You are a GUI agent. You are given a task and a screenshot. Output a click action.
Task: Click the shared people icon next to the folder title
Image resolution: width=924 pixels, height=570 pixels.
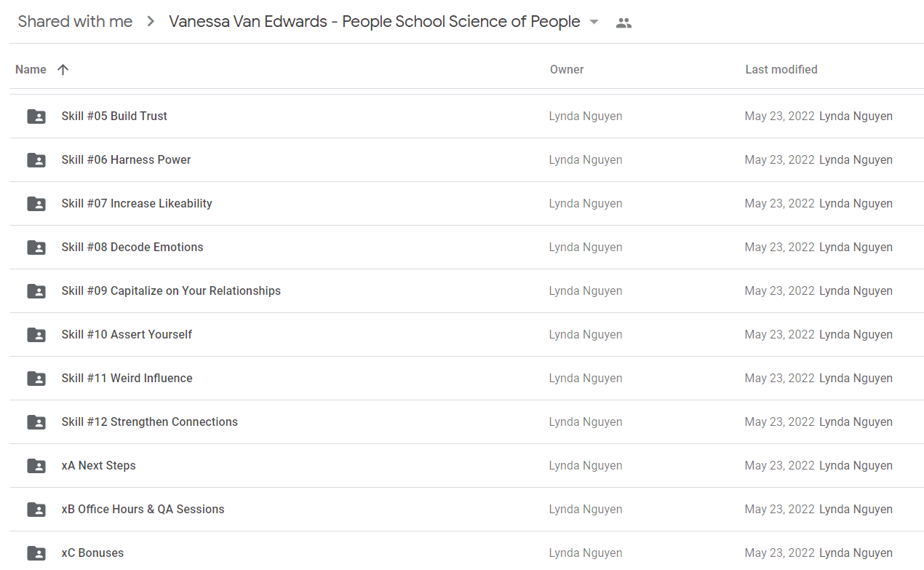tap(624, 23)
